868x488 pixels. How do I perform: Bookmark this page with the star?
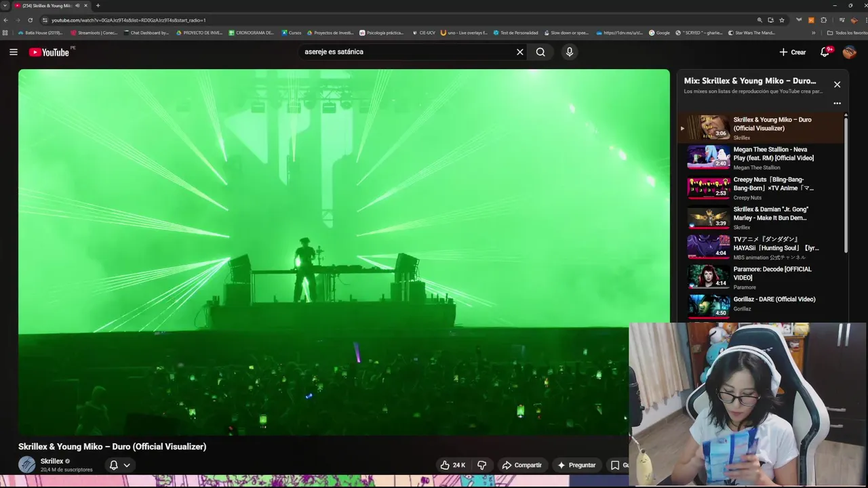[782, 20]
